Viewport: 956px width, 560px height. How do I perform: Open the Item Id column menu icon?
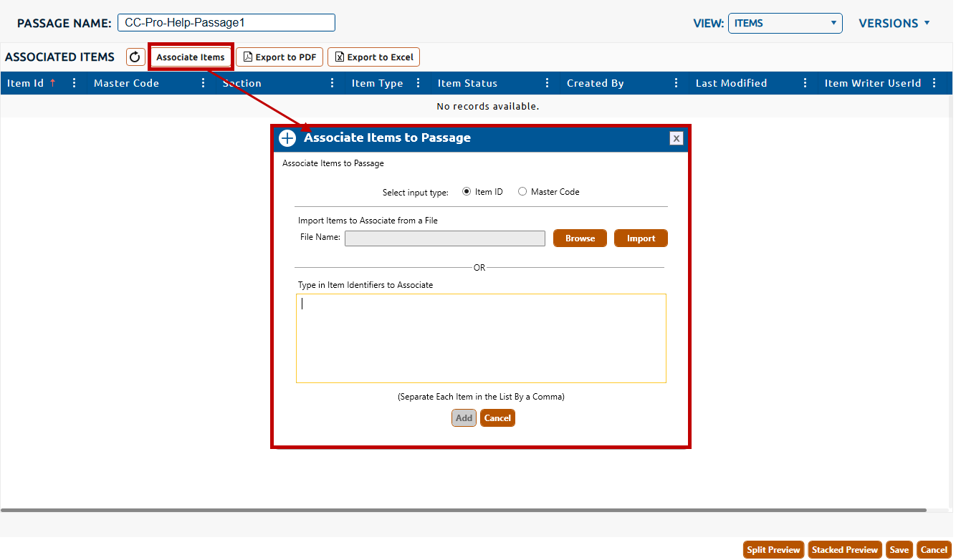[74, 83]
